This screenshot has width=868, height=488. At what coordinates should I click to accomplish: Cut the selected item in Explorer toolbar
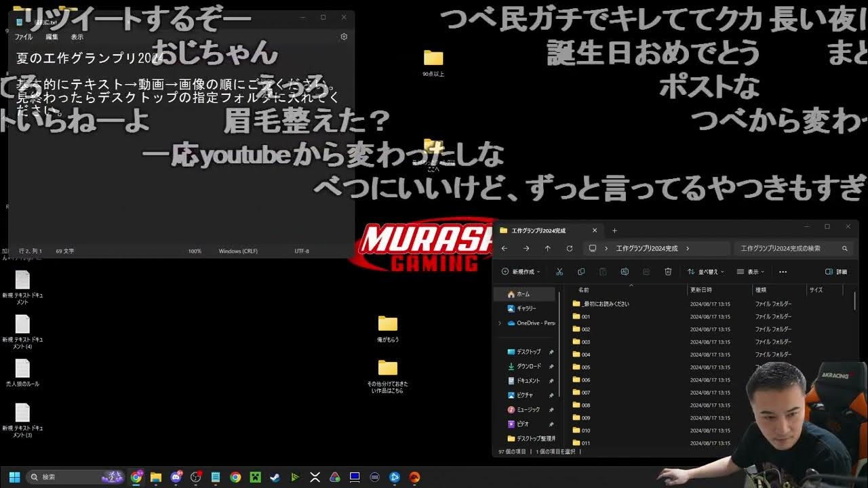[x=559, y=272]
